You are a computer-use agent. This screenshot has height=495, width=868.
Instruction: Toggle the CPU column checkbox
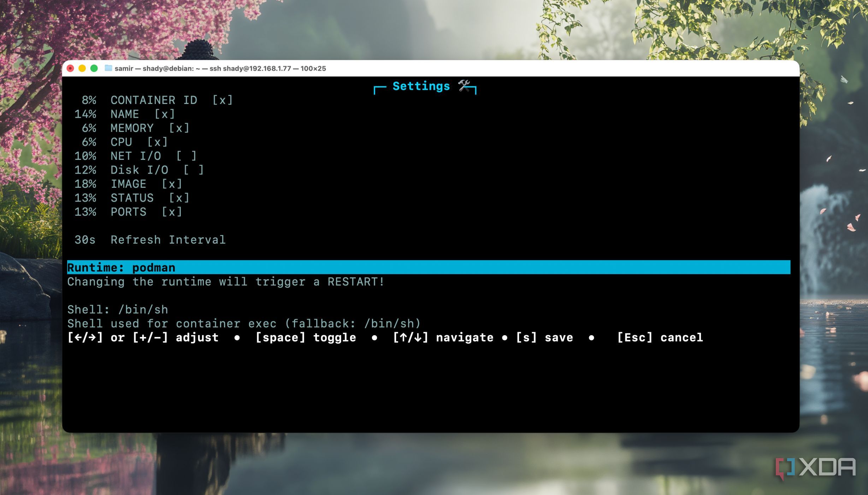point(157,142)
